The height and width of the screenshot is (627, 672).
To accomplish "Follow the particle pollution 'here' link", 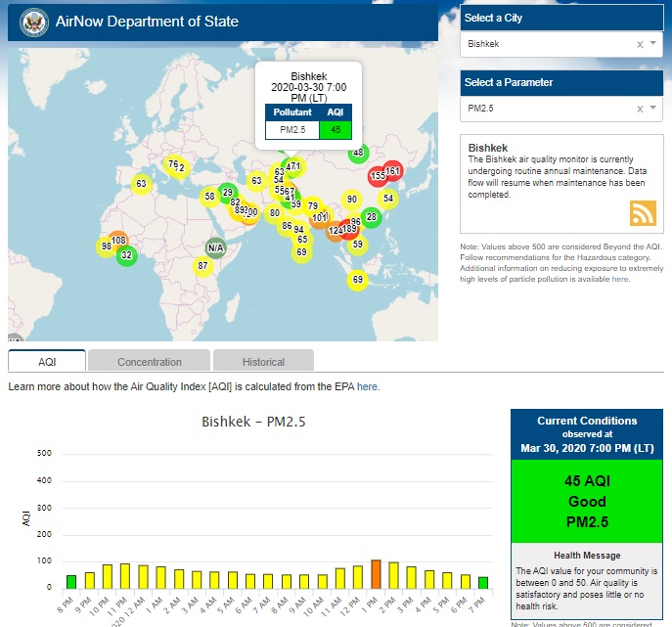I will [x=620, y=279].
